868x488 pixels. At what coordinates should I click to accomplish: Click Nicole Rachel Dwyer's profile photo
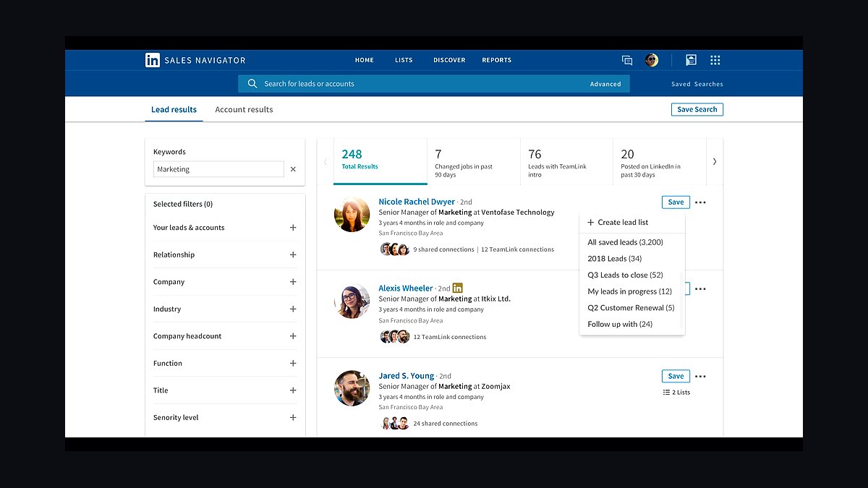(x=352, y=214)
